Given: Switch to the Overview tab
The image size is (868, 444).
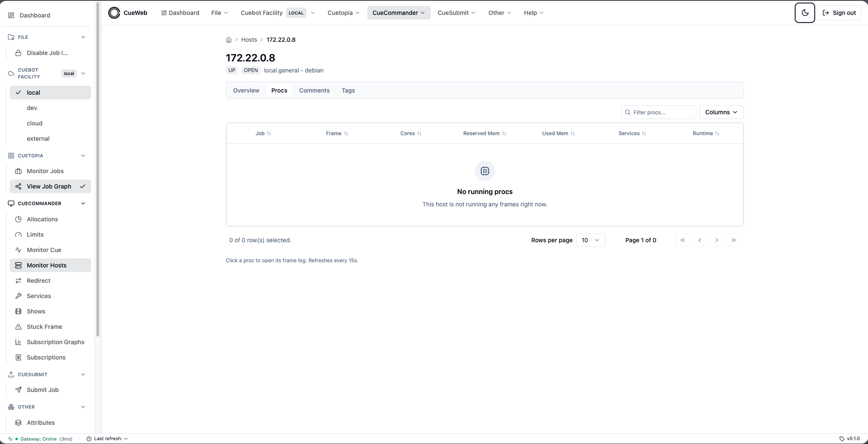Looking at the screenshot, I should pyautogui.click(x=246, y=90).
